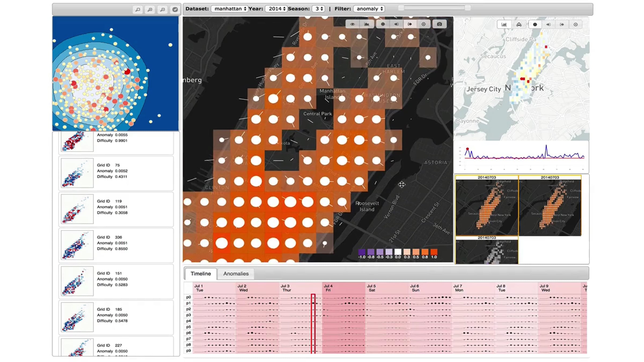Click the zoom-in magnifier icon in the left toolbar

150,10
